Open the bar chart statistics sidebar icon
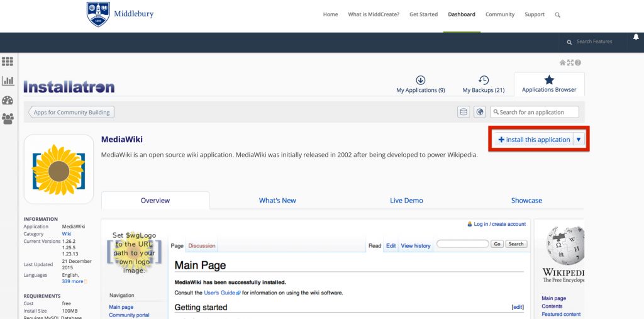The height and width of the screenshot is (319, 644). click(8, 81)
